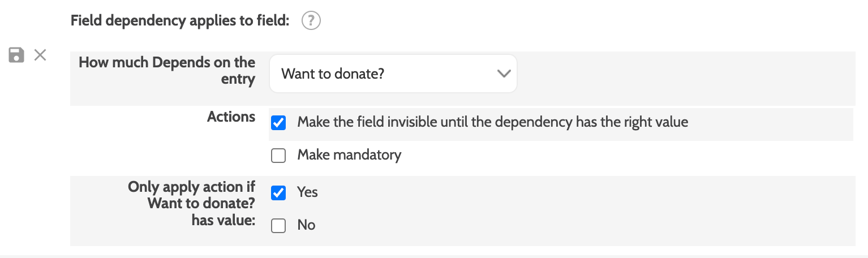The width and height of the screenshot is (868, 258).
Task: Click the chevron arrow in the dropdown
Action: coord(503,74)
